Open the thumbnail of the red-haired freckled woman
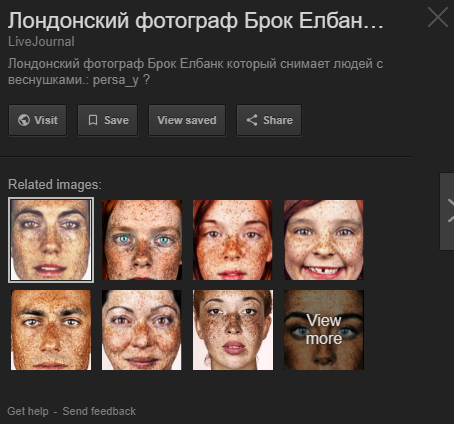Image resolution: width=454 pixels, height=424 pixels. (233, 240)
